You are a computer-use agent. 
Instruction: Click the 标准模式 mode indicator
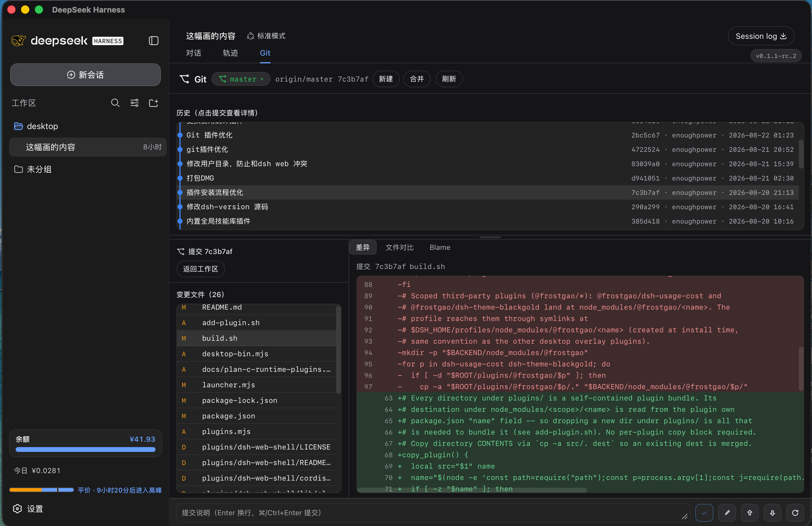point(266,36)
